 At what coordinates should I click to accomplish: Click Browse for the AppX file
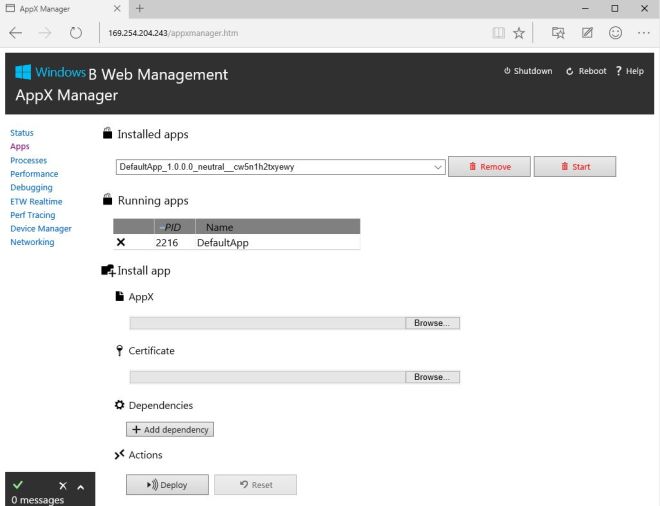click(x=432, y=323)
